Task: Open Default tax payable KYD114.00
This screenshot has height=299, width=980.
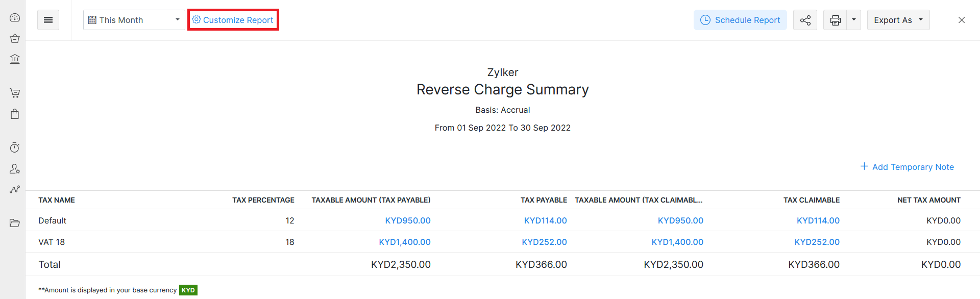Action: pos(546,220)
